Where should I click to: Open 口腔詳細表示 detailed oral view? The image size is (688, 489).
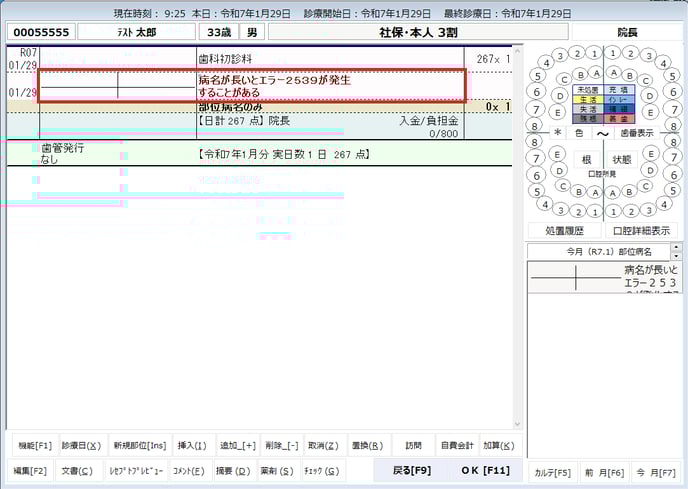coord(642,230)
